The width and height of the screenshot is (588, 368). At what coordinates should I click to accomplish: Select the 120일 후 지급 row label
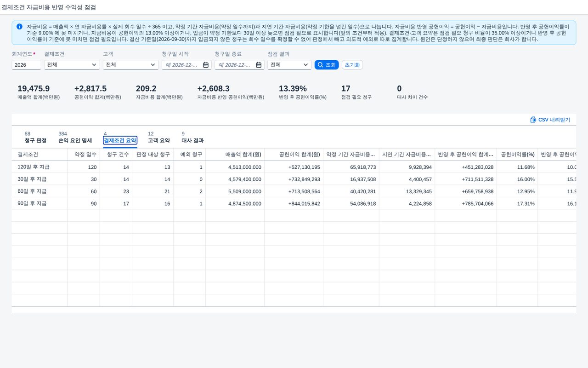click(34, 167)
